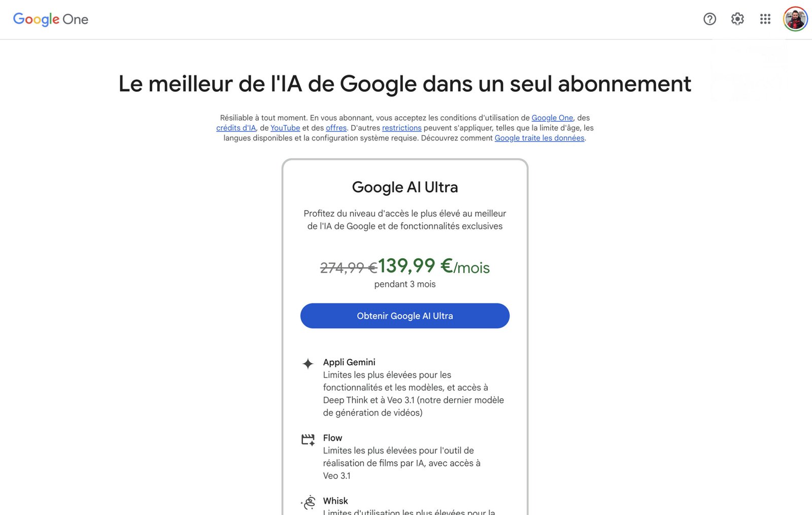Open the YouTube terms link

[x=285, y=128]
